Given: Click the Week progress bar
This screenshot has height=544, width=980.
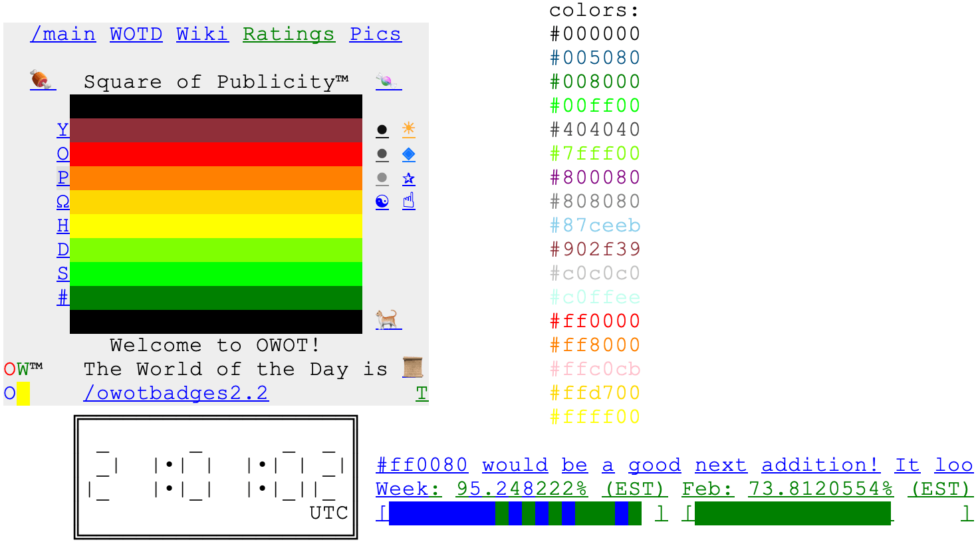Looking at the screenshot, I should 515,513.
